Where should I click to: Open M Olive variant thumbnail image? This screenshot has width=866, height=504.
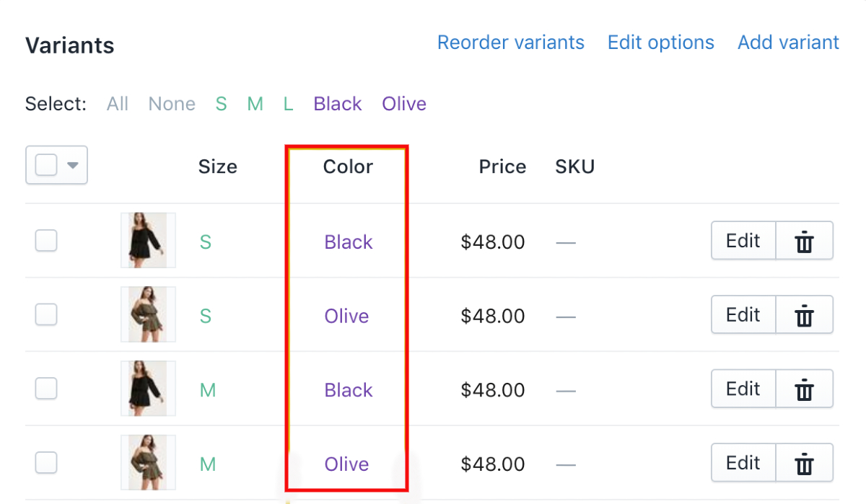click(x=148, y=464)
